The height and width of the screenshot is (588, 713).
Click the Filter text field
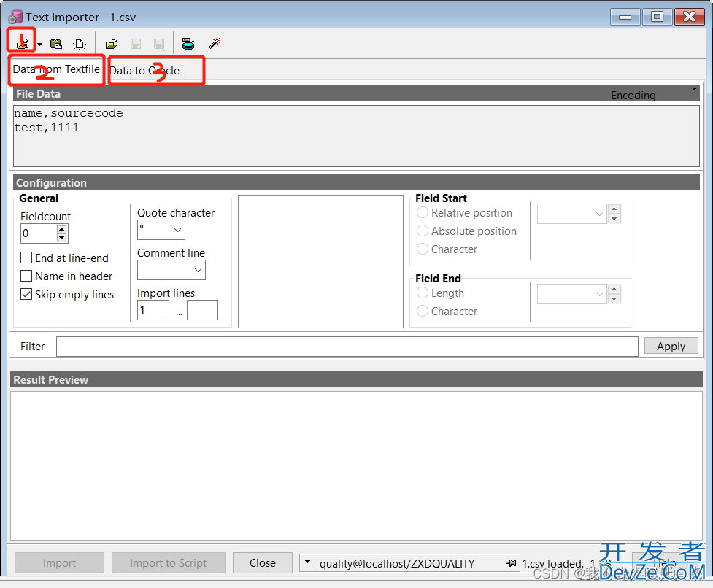coord(347,347)
